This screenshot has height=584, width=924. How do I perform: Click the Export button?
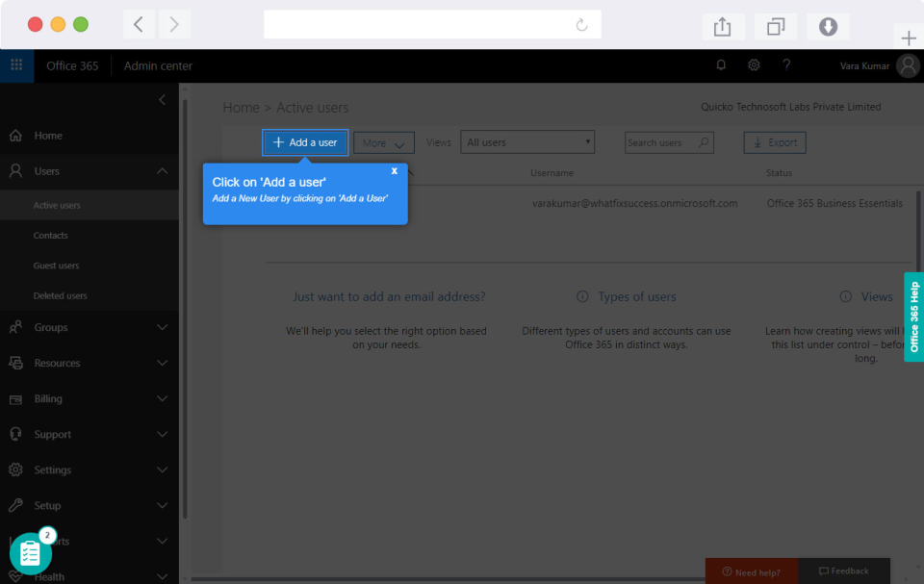[x=774, y=142]
